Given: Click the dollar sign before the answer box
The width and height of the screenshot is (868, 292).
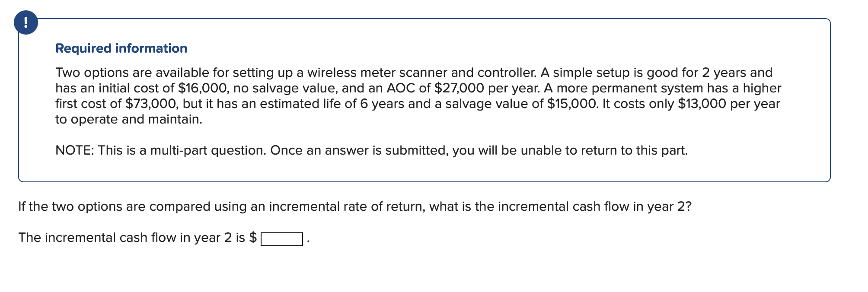Looking at the screenshot, I should pyautogui.click(x=254, y=237).
